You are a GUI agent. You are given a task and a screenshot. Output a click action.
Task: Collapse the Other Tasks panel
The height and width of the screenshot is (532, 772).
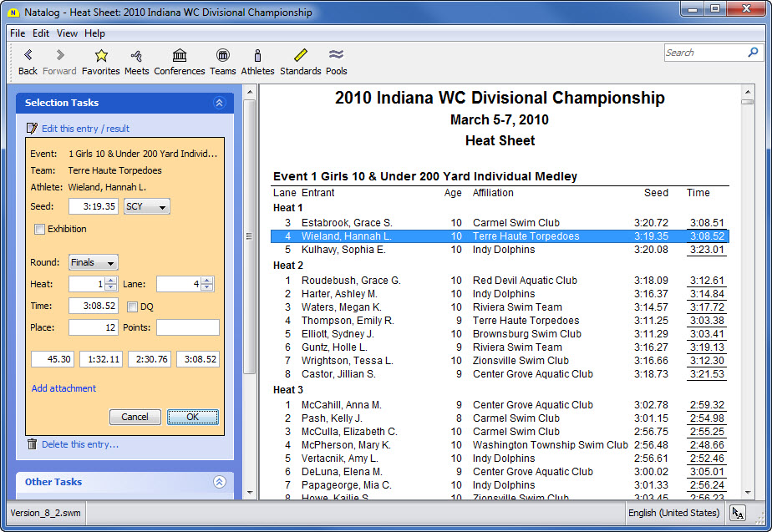pyautogui.click(x=219, y=482)
